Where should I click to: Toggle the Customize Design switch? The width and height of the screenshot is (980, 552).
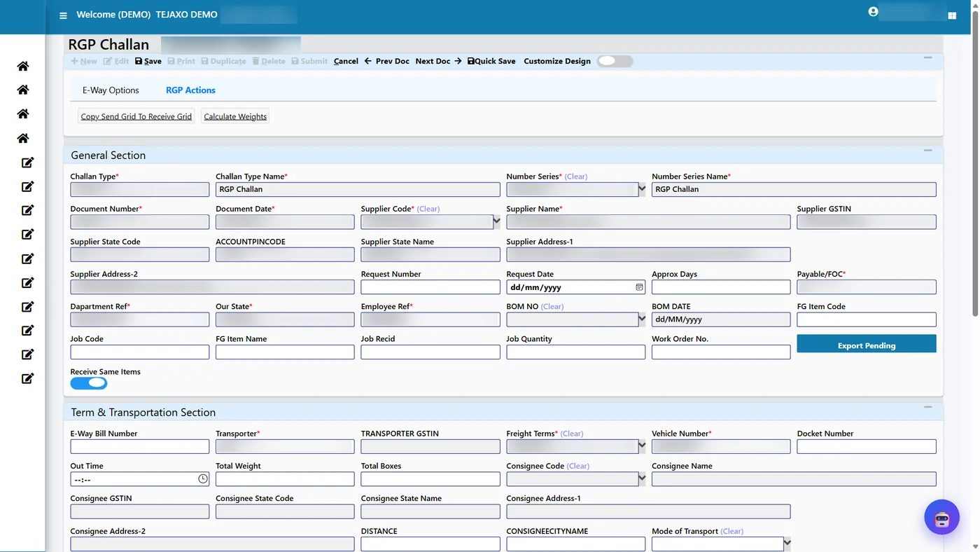(x=615, y=61)
